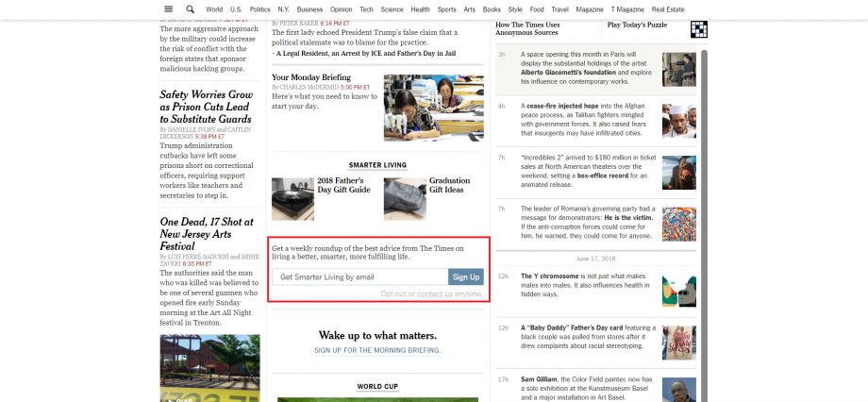Click Play Today's Puzzle link
The height and width of the screenshot is (402, 868).
(x=637, y=25)
